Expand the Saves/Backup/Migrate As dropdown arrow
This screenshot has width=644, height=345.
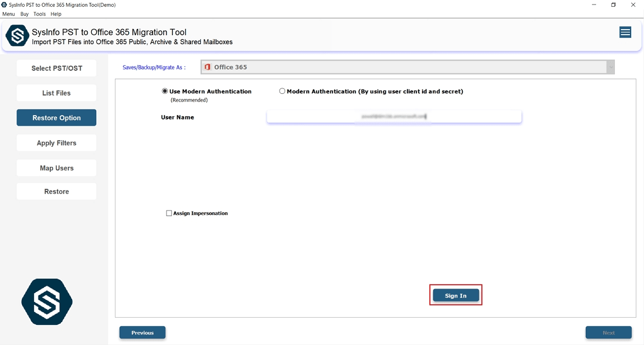pos(610,68)
